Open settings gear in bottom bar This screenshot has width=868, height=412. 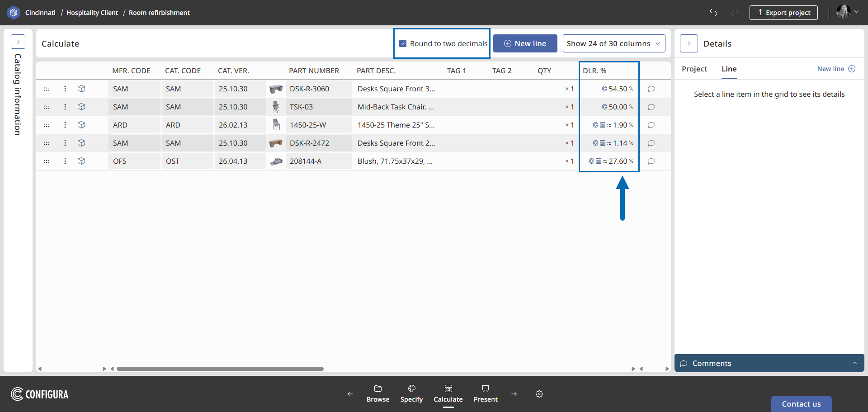point(539,394)
